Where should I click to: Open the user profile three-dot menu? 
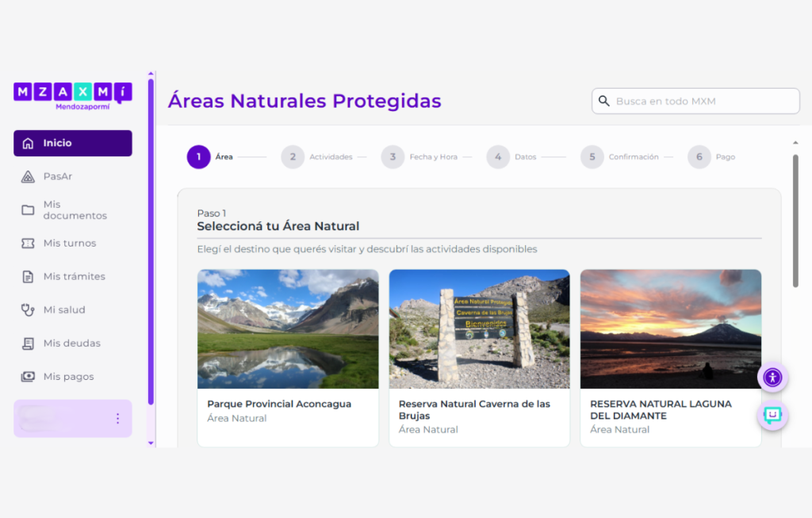point(117,418)
